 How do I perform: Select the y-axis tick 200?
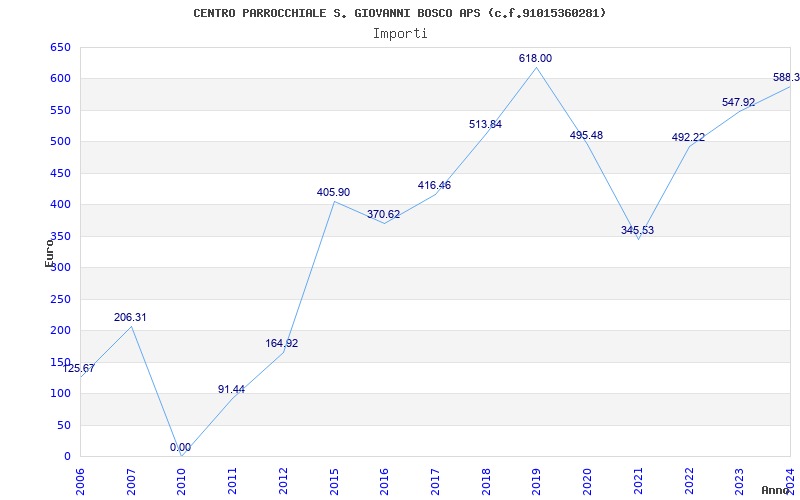(x=60, y=331)
